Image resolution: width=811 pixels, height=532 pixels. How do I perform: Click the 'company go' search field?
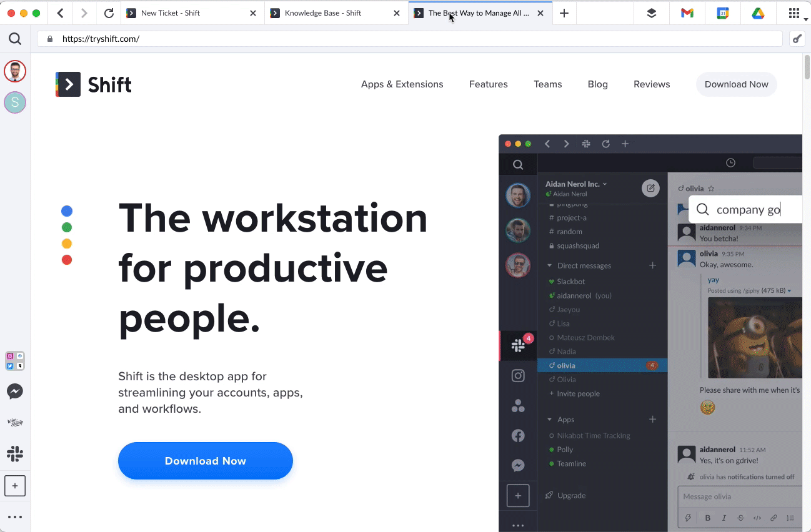745,210
